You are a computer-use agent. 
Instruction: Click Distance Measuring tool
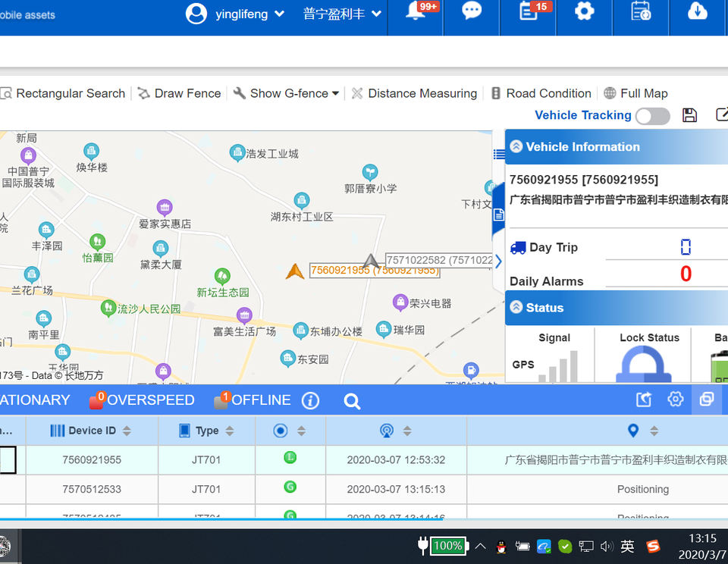pos(414,93)
